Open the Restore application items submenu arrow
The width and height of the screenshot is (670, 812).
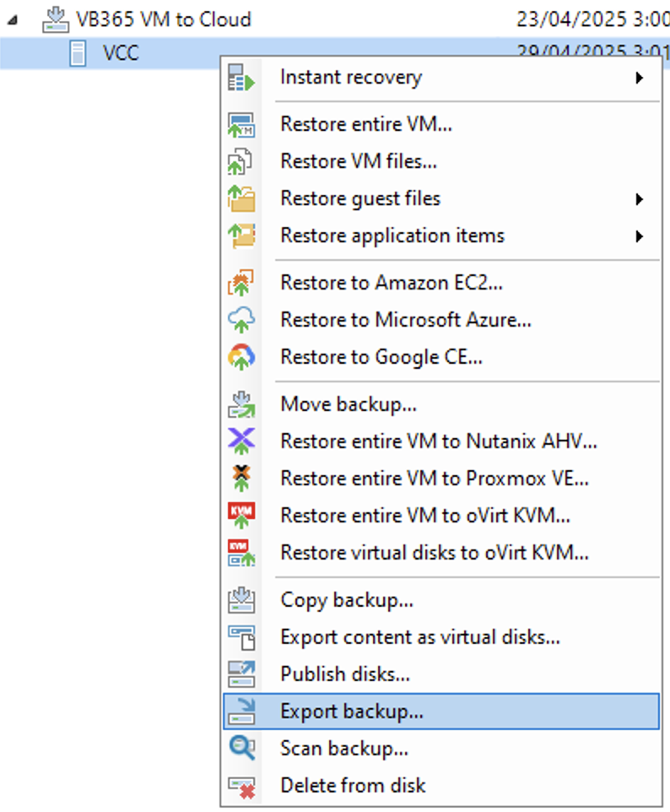coord(640,236)
